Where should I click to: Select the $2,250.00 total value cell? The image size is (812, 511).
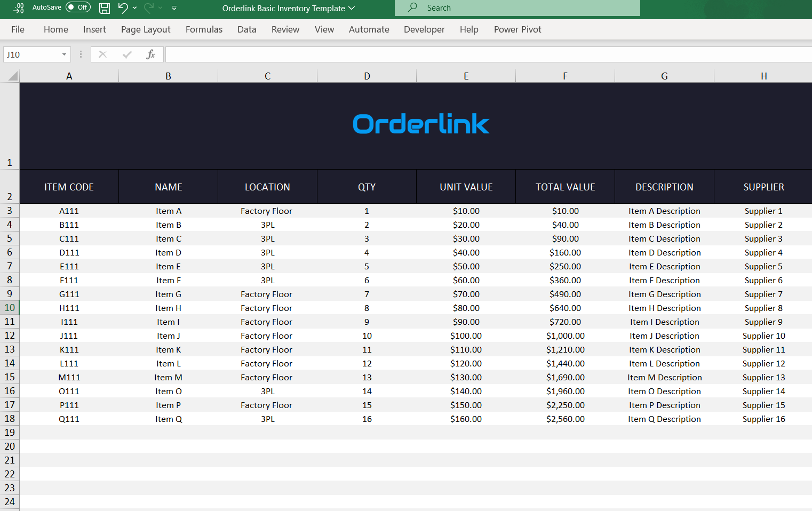tap(565, 405)
